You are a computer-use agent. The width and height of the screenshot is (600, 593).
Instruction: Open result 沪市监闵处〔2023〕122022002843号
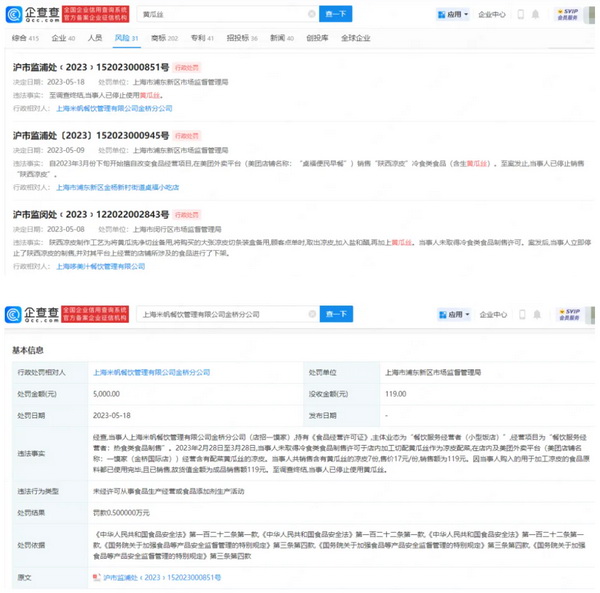pos(91,214)
